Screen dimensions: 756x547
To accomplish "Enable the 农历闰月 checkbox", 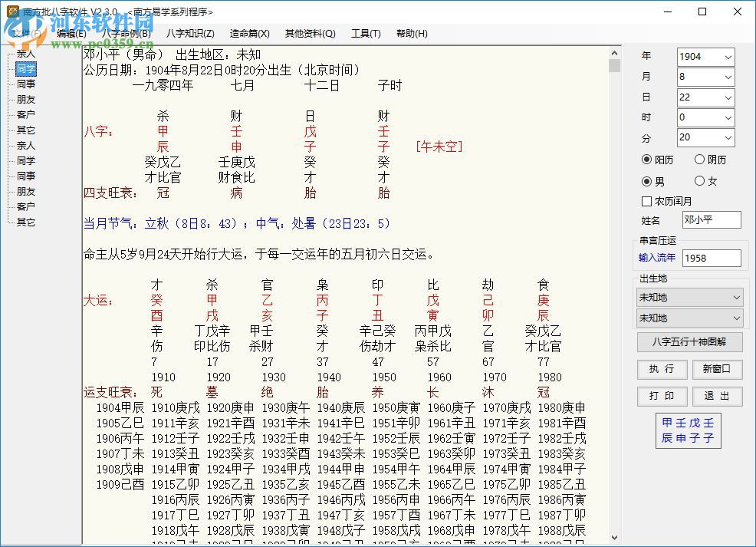I will coord(648,201).
